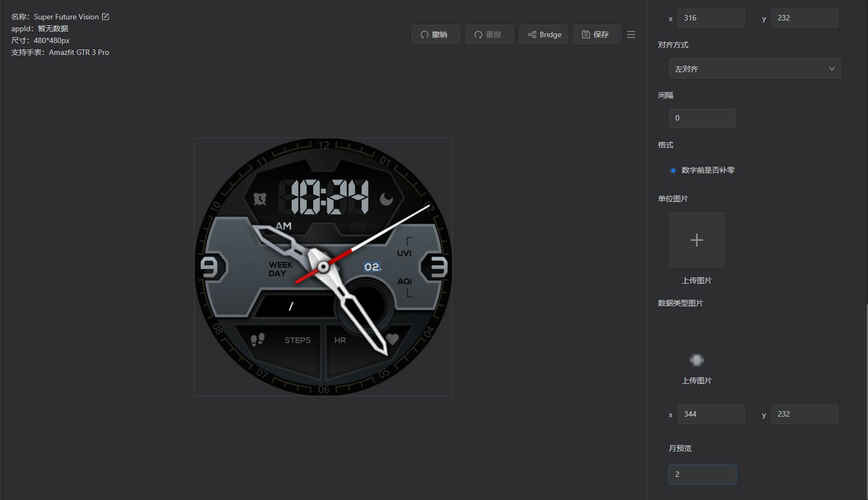The width and height of the screenshot is (868, 500).
Task: Click the chevron arrow of the alignment dropdown
Action: [x=831, y=69]
